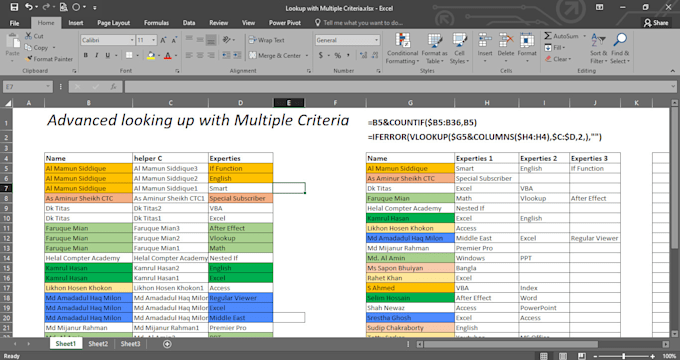680x360 pixels.
Task: Switch to Sheet2
Action: click(x=98, y=344)
